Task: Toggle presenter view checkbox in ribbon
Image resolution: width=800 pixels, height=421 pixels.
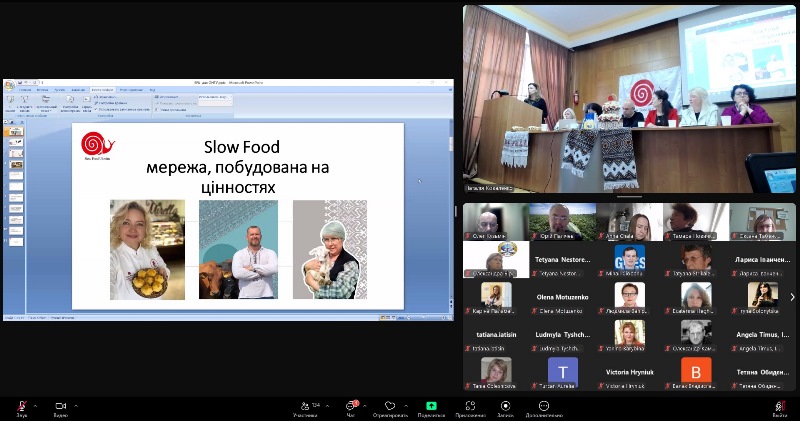Action: click(171, 110)
